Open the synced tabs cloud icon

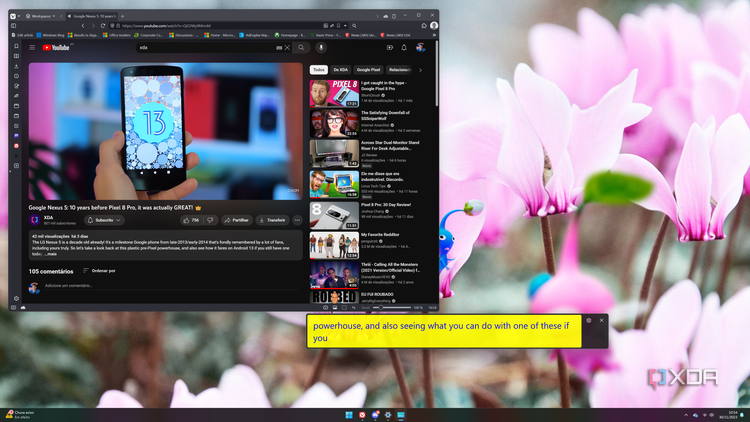(x=386, y=16)
